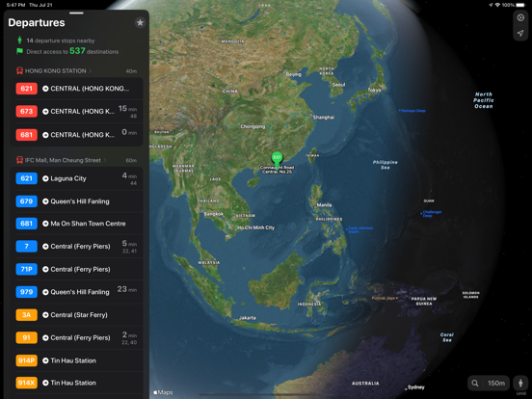532x399 pixels.
Task: Select orange route 91 badge
Action: click(x=26, y=338)
